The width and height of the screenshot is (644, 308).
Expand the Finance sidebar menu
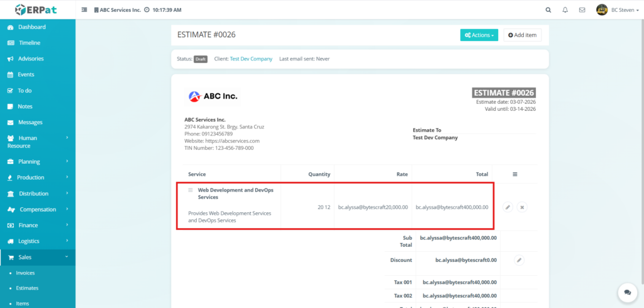(x=37, y=225)
